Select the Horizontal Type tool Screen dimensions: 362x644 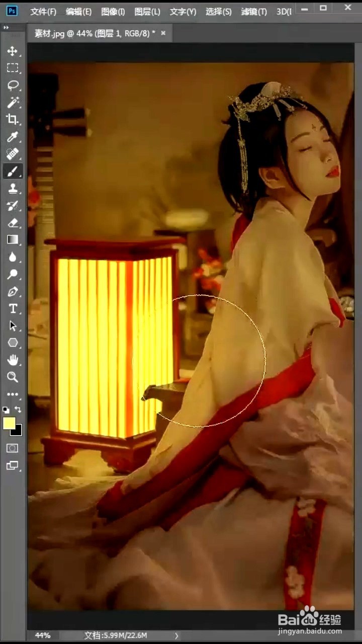13,308
